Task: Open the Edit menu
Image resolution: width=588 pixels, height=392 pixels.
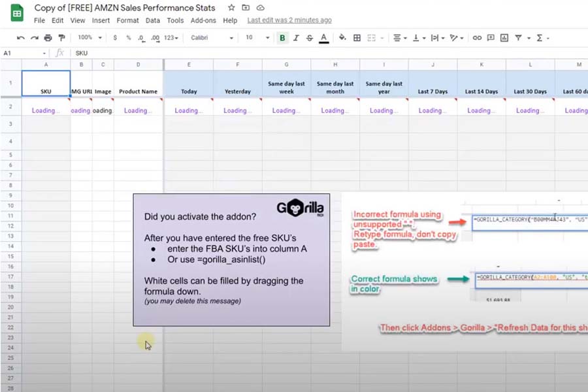Action: pyautogui.click(x=57, y=20)
